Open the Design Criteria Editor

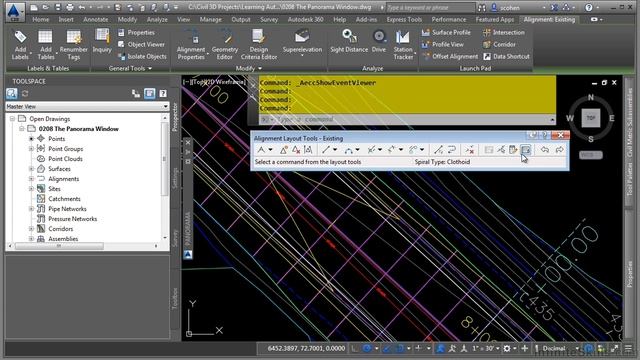259,45
